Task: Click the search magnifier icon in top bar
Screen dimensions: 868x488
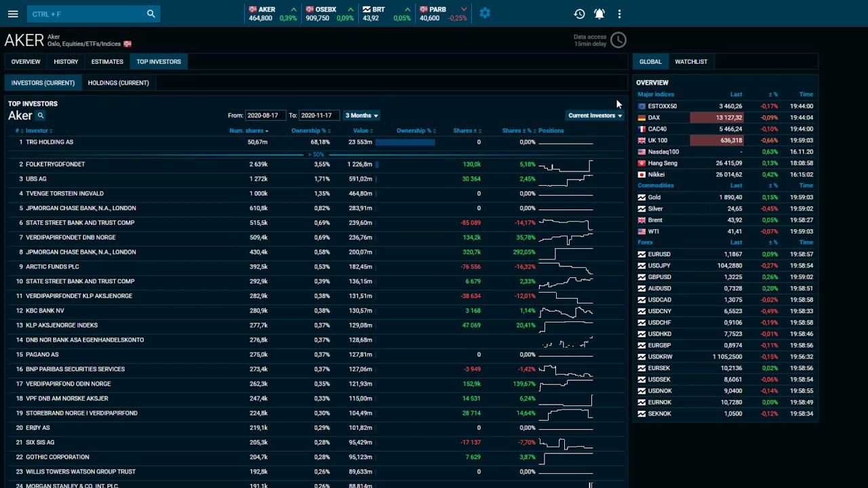Action: (x=151, y=14)
